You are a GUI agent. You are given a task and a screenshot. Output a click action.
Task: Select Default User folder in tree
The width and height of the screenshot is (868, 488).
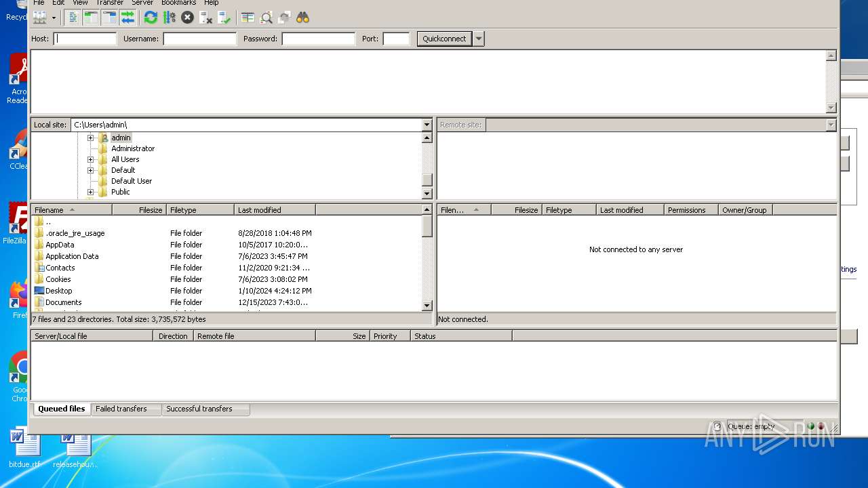click(132, 181)
